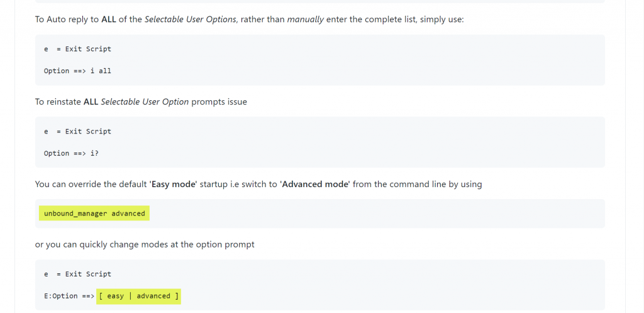The image size is (644, 313).
Task: Click the 'Option ==> i?' code line
Action: (x=71, y=153)
